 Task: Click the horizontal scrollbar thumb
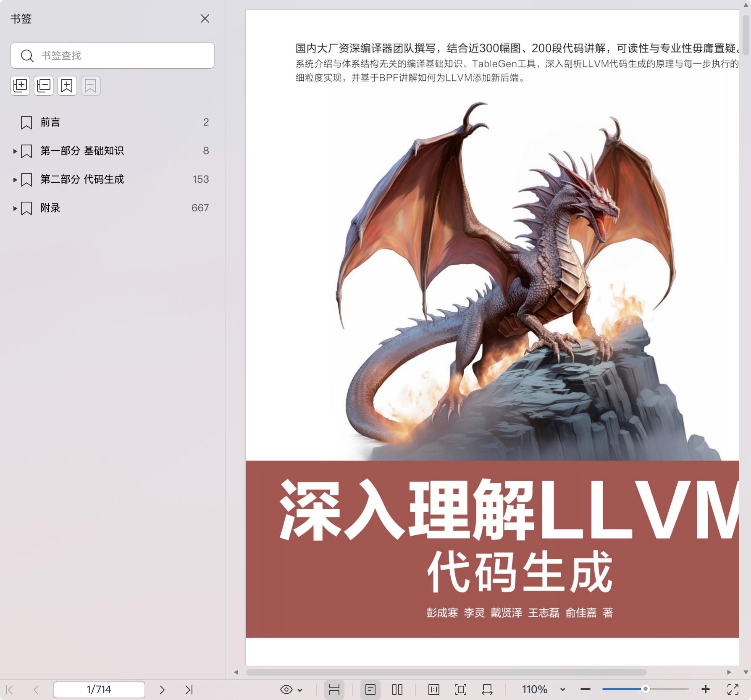pyautogui.click(x=446, y=672)
